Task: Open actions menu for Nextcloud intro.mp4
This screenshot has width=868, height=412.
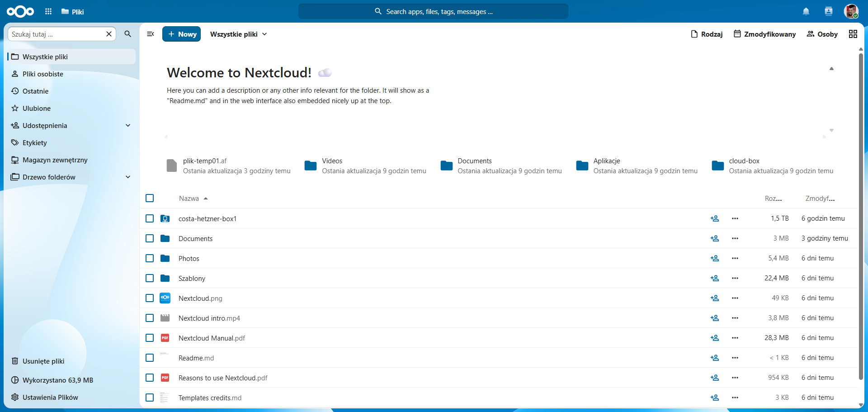Action: click(x=735, y=318)
